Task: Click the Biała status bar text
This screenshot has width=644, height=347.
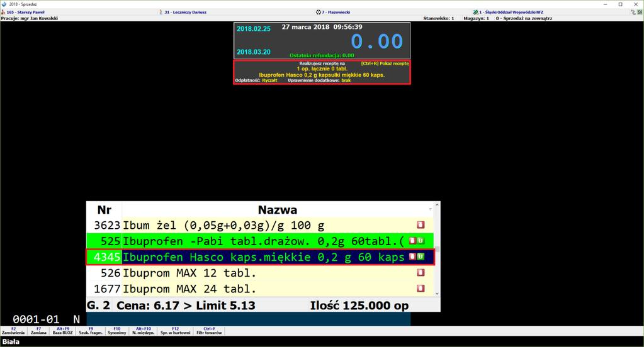Action: (11, 342)
